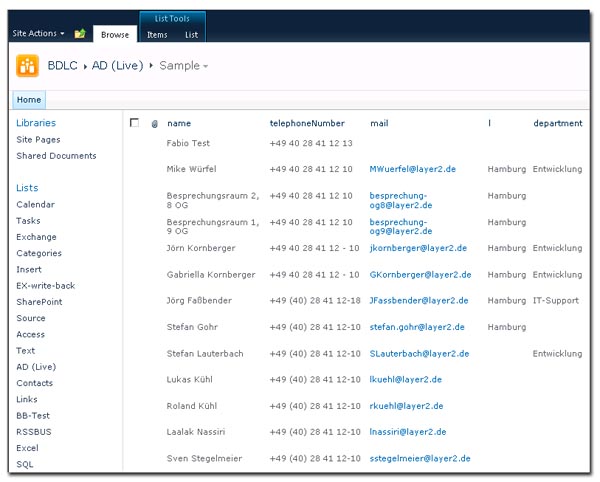Sort by the department column header
Screen dimensions: 600x482
tap(557, 124)
